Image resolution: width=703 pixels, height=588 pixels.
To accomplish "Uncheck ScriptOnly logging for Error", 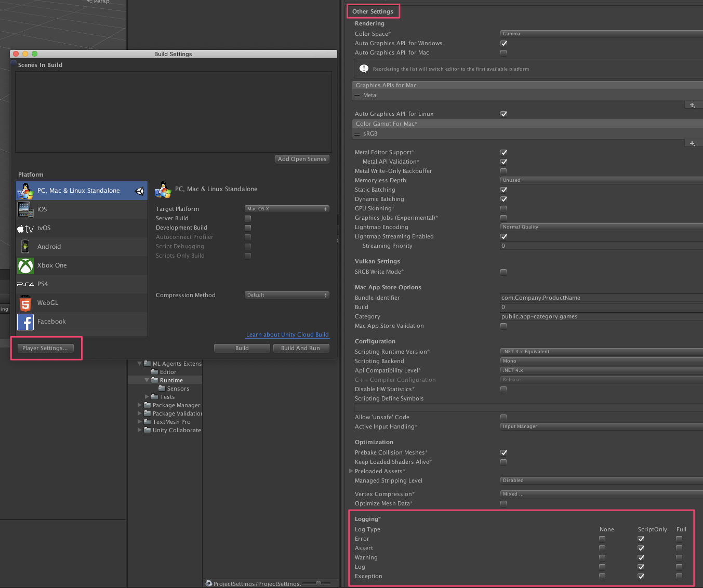I will point(641,539).
